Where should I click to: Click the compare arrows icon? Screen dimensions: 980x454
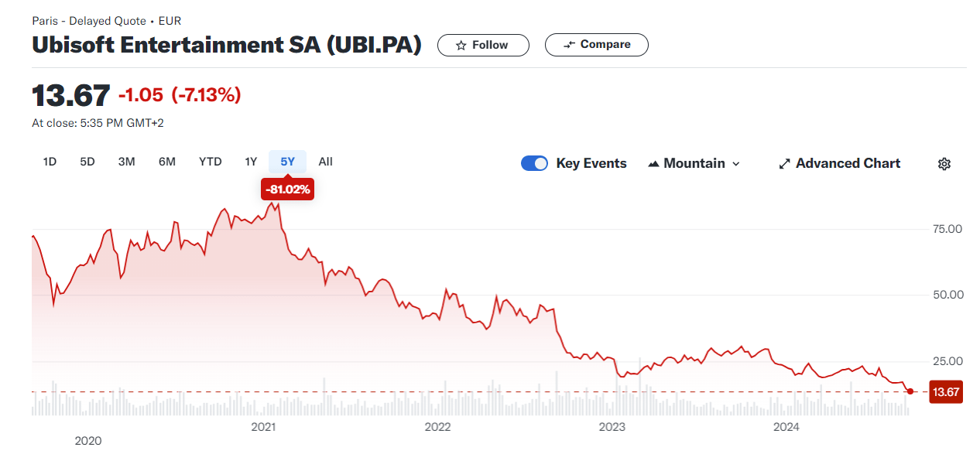[x=569, y=45]
